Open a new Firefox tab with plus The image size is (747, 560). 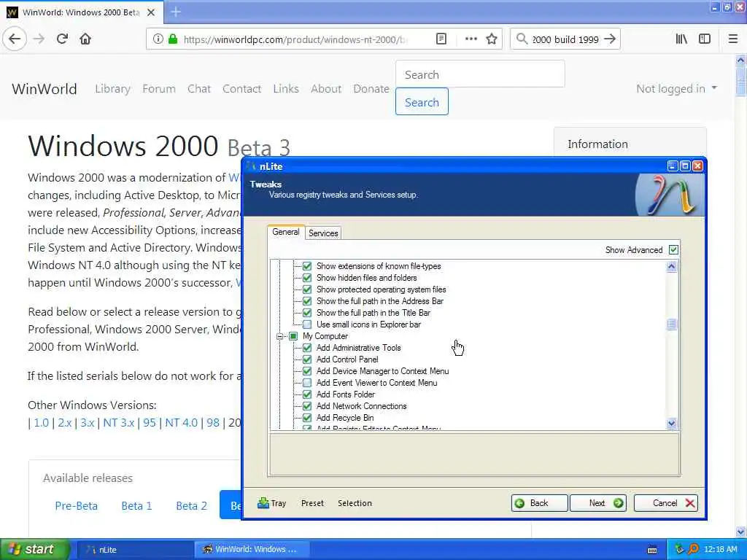(176, 12)
